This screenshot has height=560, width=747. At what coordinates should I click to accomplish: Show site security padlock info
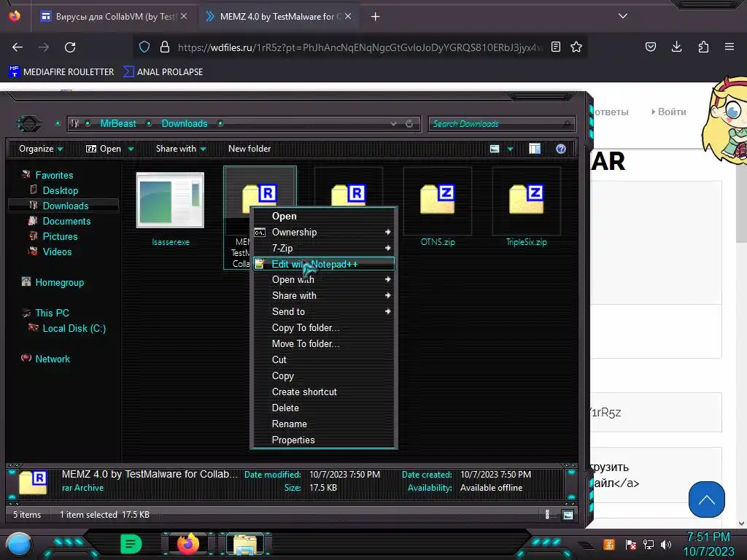tap(165, 47)
